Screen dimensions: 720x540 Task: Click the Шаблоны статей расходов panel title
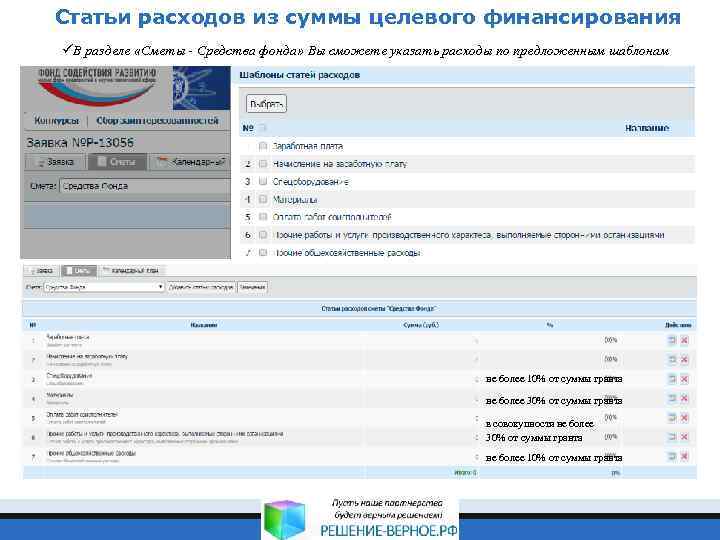tap(299, 75)
